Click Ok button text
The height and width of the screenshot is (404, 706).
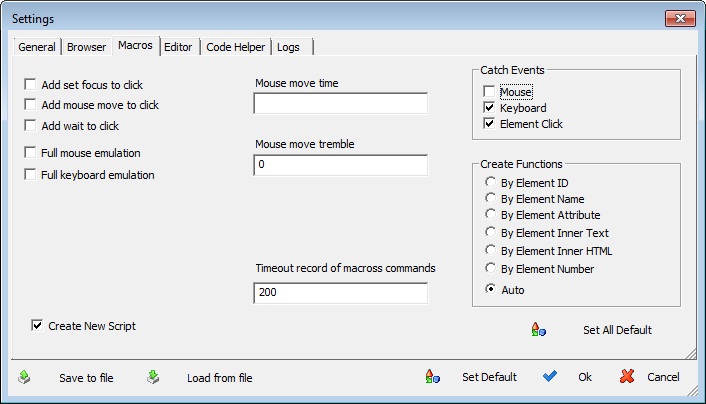click(x=585, y=377)
